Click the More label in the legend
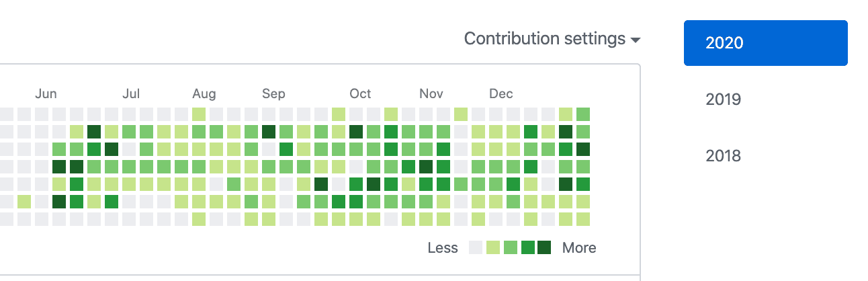This screenshot has width=868, height=281. [579, 247]
